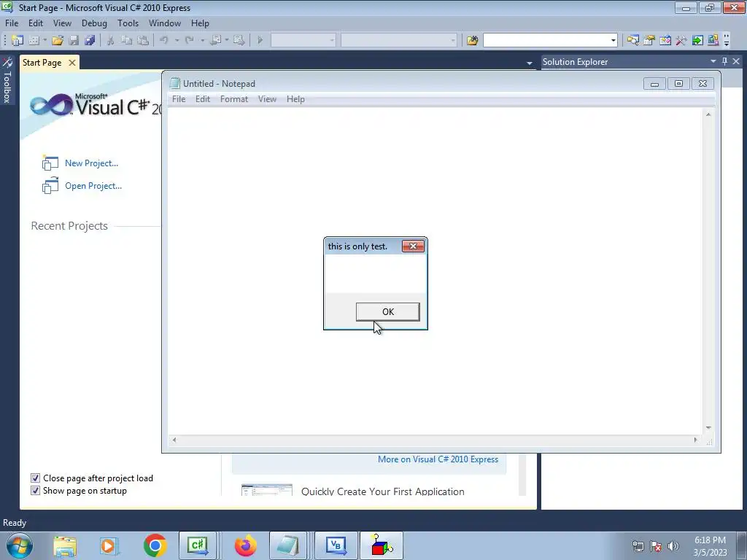Open Solution Explorer via toolbar icon
The height and width of the screenshot is (560, 747).
[x=632, y=41]
